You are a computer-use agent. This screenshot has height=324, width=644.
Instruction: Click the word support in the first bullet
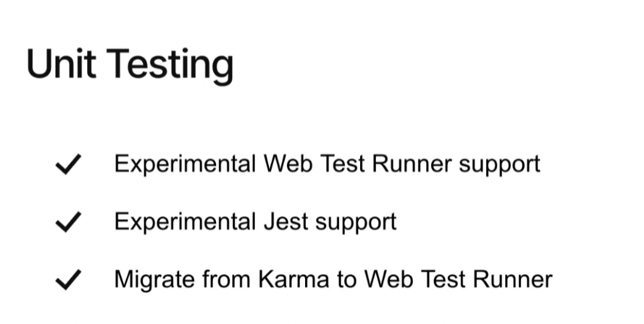click(499, 166)
